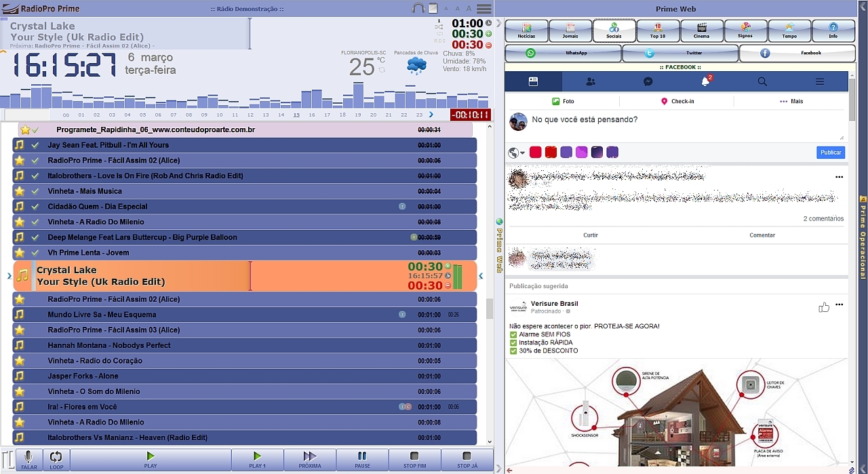Image resolution: width=868 pixels, height=474 pixels.
Task: Select hour 15 on the timeline
Action: pyautogui.click(x=296, y=115)
